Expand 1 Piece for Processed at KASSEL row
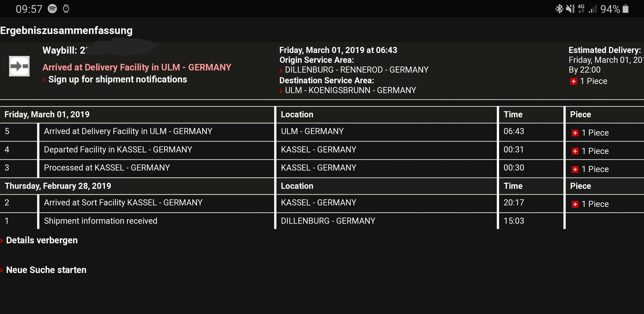 point(590,169)
